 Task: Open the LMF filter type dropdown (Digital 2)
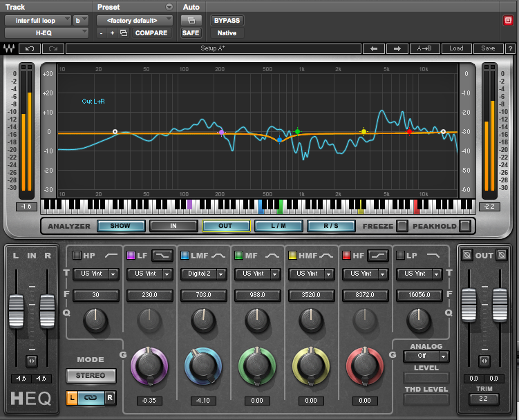click(202, 274)
